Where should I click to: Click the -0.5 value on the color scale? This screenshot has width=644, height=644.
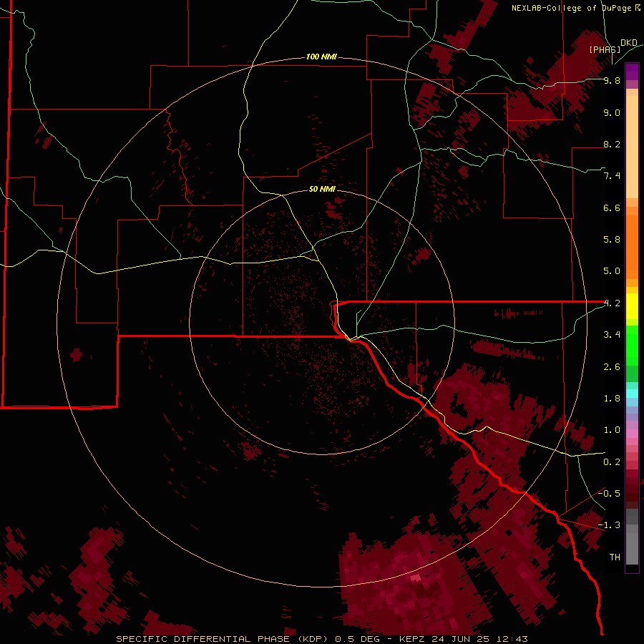pos(609,494)
